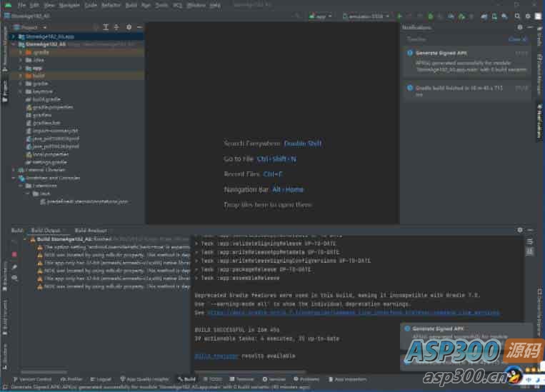Expand the app folder in tree
This screenshot has width=545, height=392.
[21, 68]
